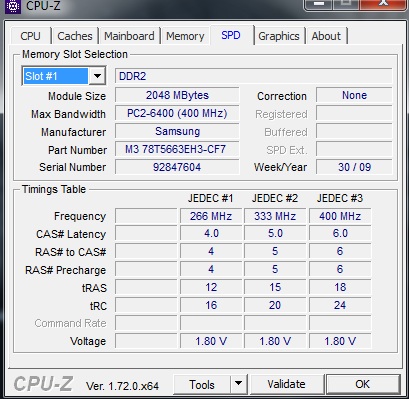Screen dimensions: 409x399
Task: Click the Ver. 1.72.0.x64 version text
Action: [x=122, y=386]
